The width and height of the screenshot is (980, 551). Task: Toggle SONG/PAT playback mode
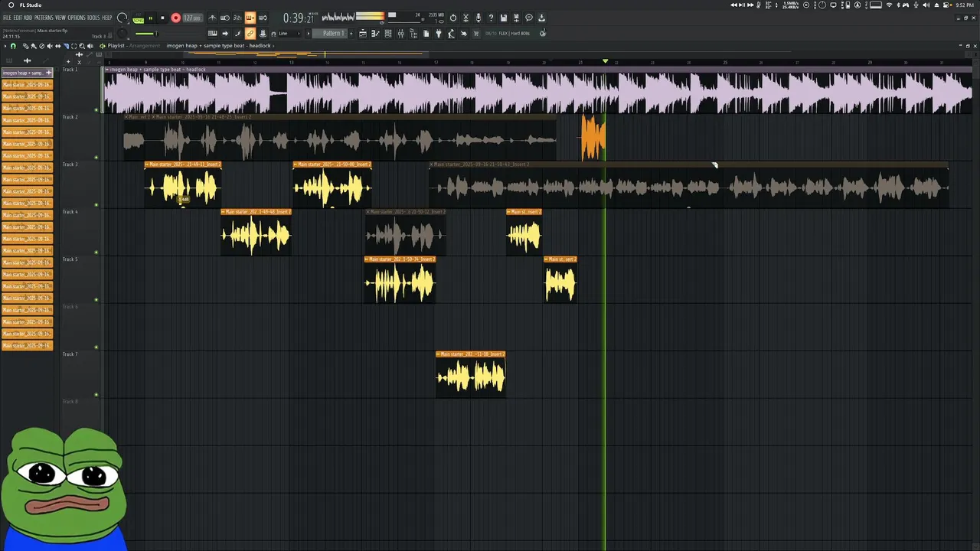click(x=138, y=20)
